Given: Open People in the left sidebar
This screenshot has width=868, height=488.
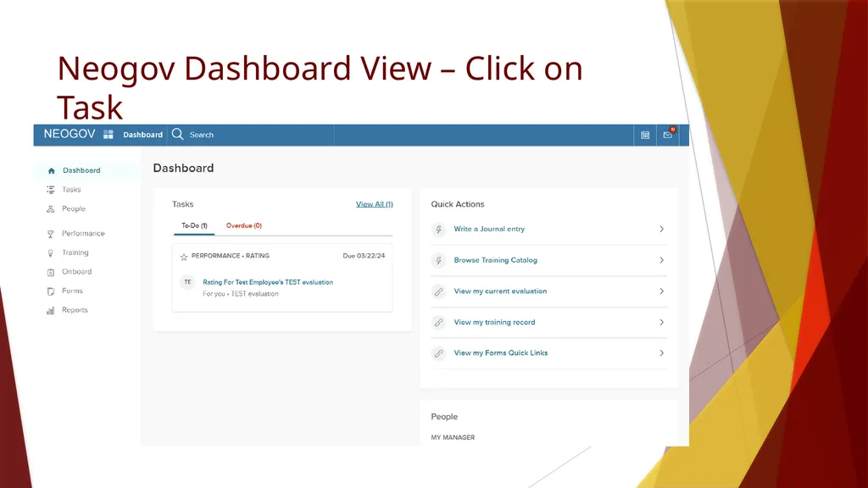Looking at the screenshot, I should [x=74, y=209].
